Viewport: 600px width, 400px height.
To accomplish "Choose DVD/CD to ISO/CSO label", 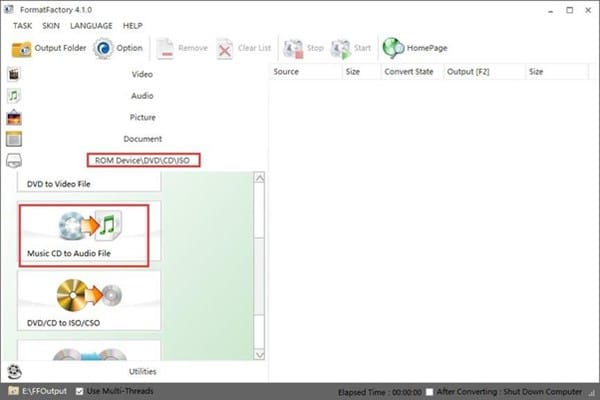I will [x=64, y=323].
